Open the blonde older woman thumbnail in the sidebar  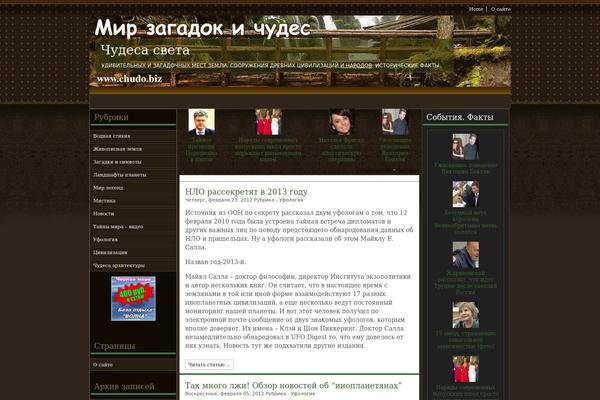pos(465,315)
